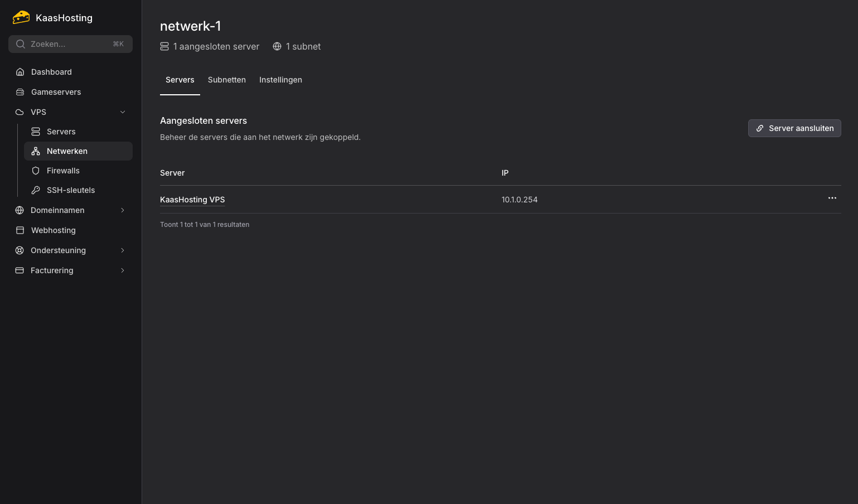
Task: Select the Servers icon under VPS
Action: click(36, 132)
